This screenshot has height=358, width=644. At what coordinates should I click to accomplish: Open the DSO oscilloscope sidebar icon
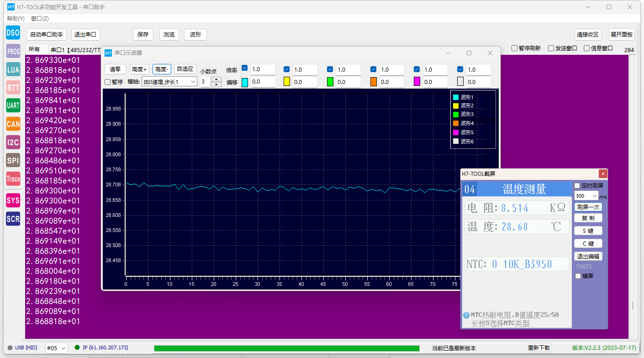[x=13, y=32]
